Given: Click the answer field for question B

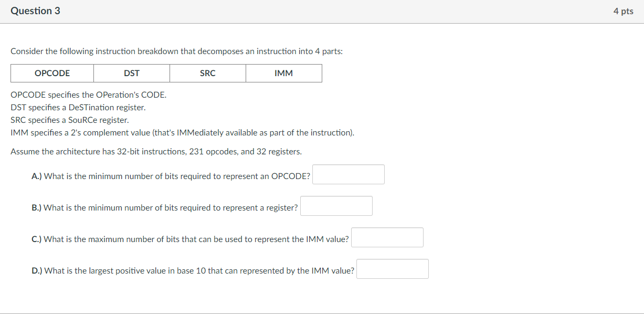Looking at the screenshot, I should pos(336,205).
